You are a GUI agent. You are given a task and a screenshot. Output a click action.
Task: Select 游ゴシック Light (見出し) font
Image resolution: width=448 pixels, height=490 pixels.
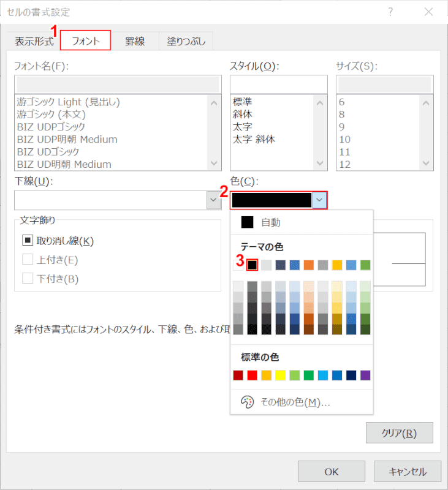(68, 102)
